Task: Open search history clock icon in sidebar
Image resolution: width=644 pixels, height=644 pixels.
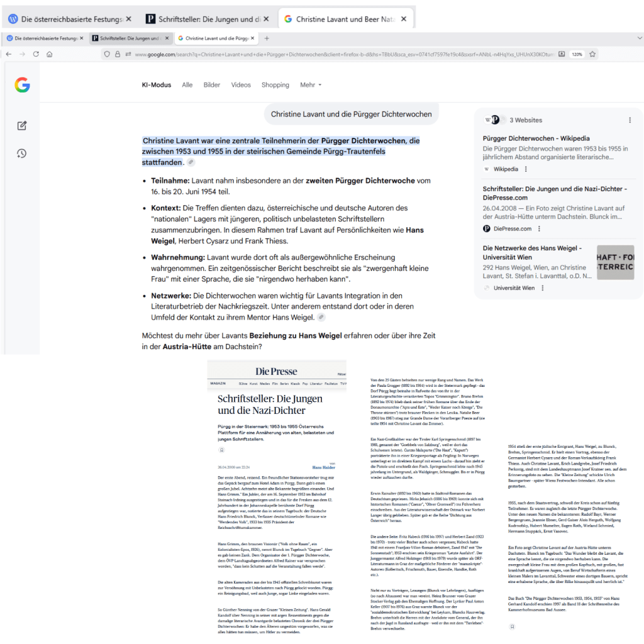Action: (x=22, y=153)
